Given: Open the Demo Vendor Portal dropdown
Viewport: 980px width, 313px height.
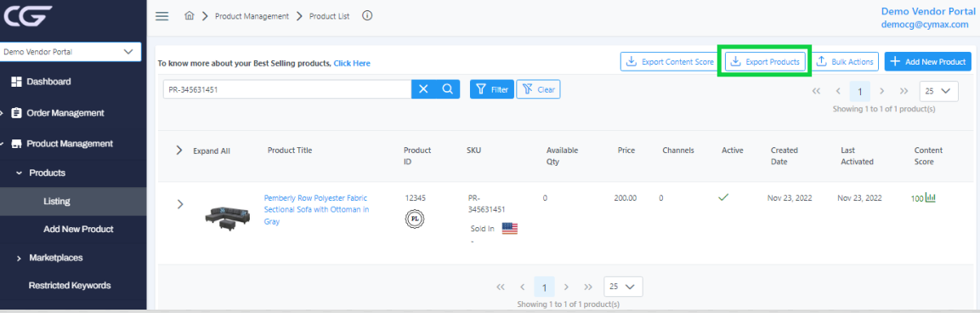Looking at the screenshot, I should (x=70, y=52).
